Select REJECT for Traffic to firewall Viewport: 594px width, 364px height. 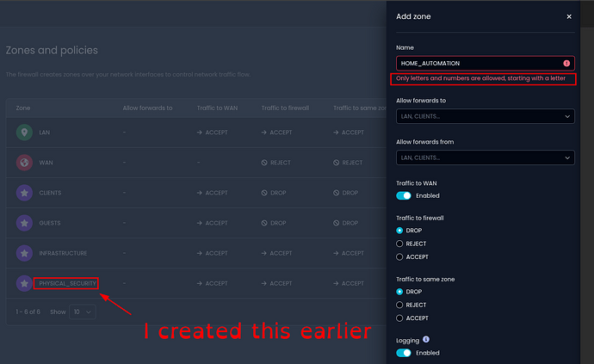[x=399, y=244]
